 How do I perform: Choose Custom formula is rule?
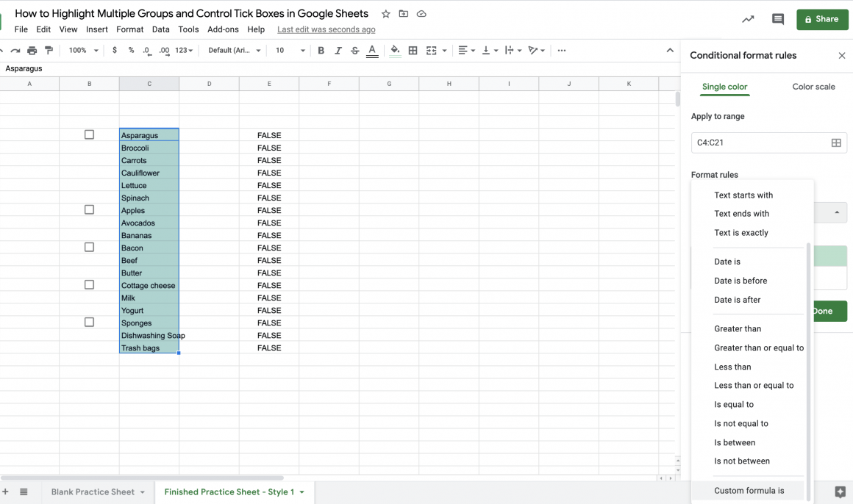tap(749, 490)
